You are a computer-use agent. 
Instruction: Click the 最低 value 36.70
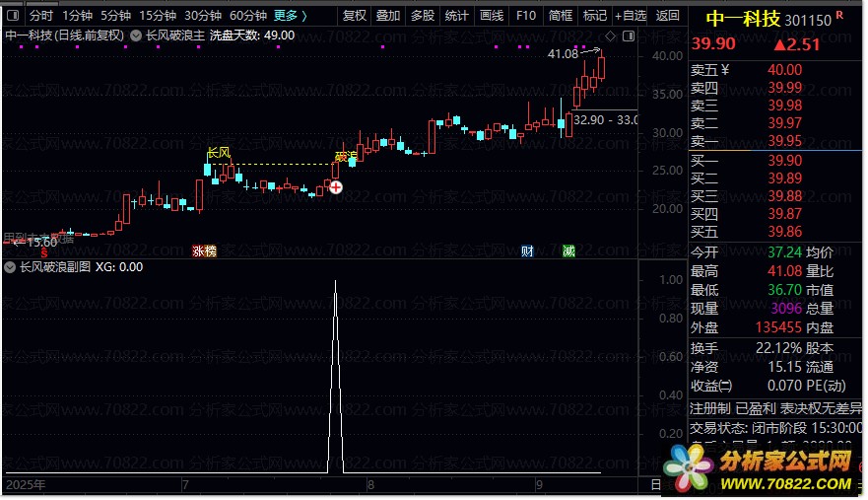[x=784, y=290]
